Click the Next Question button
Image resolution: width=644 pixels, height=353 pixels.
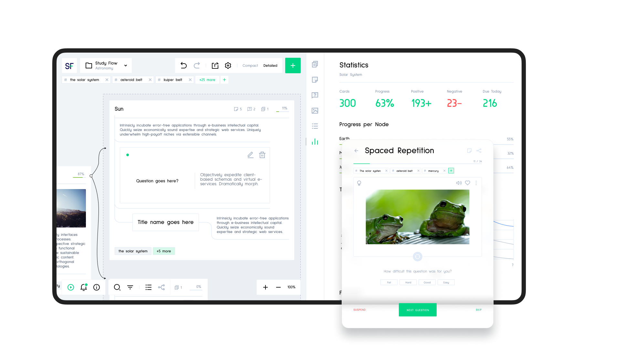pos(417,309)
